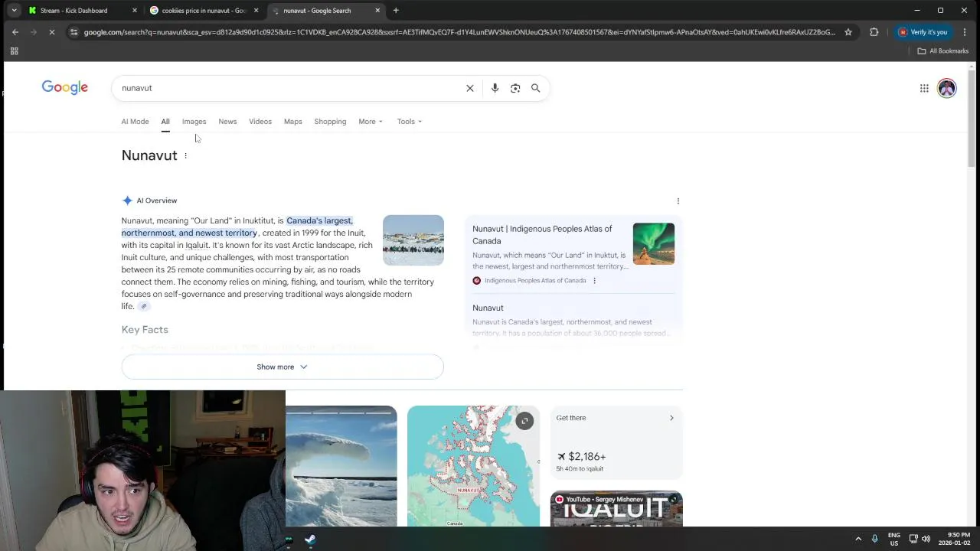Open the Chrome three-dot menu

click(964, 32)
